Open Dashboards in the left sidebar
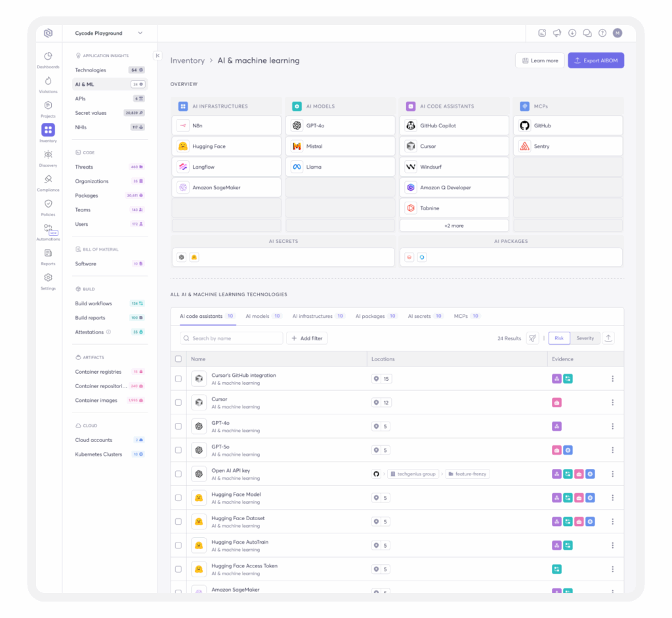The image size is (672, 618). coord(48,58)
